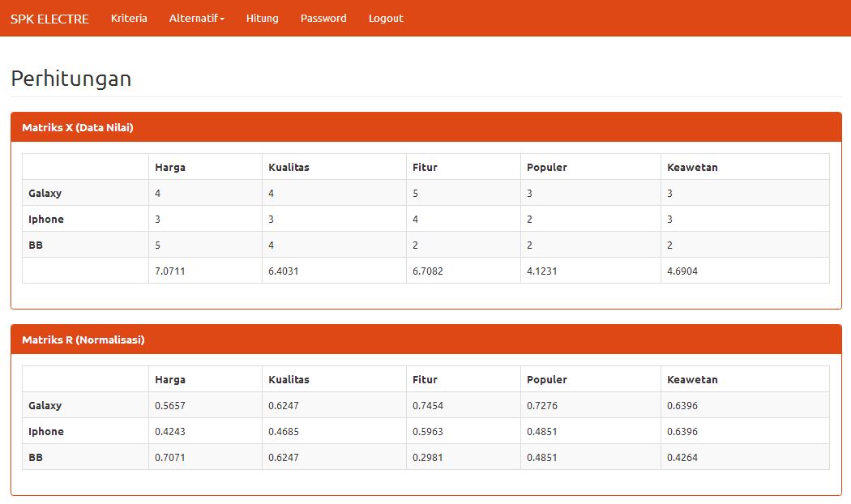Click Keawetan column header in Matriks X
851x504 pixels.
coord(692,167)
